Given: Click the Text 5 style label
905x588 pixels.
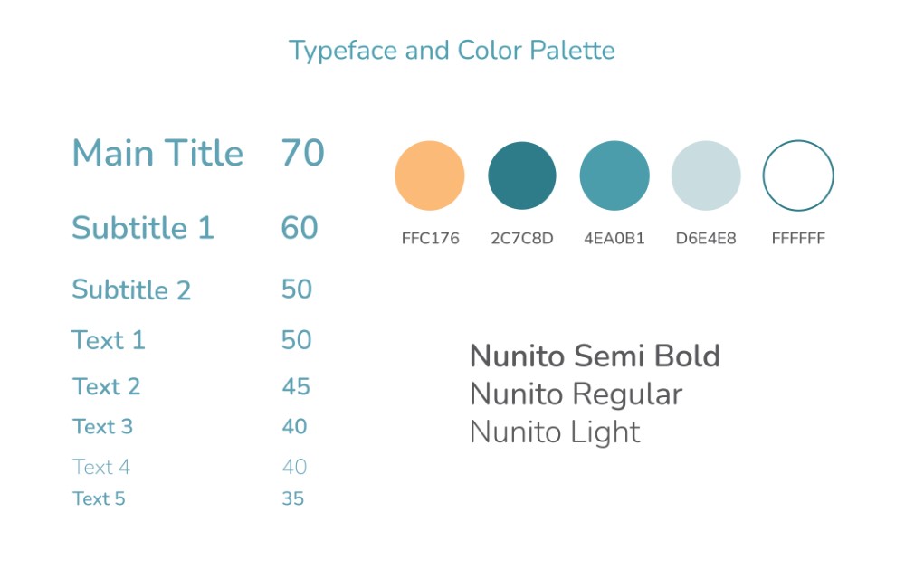Looking at the screenshot, I should tap(99, 498).
